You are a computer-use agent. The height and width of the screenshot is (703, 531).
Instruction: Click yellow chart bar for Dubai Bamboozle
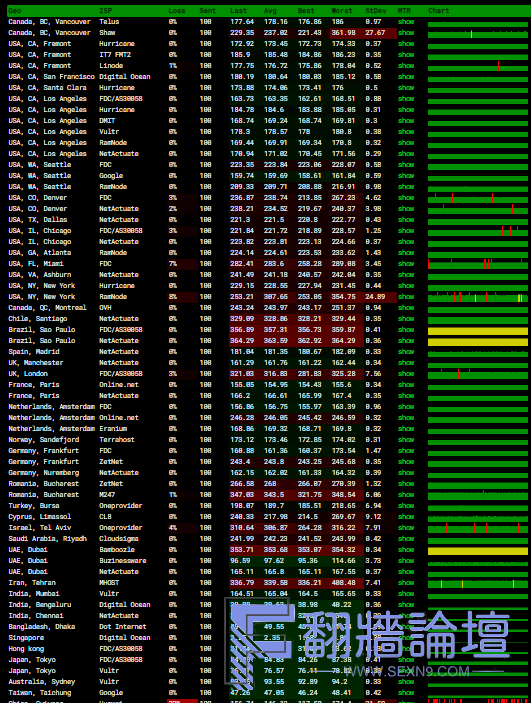[x=478, y=551]
